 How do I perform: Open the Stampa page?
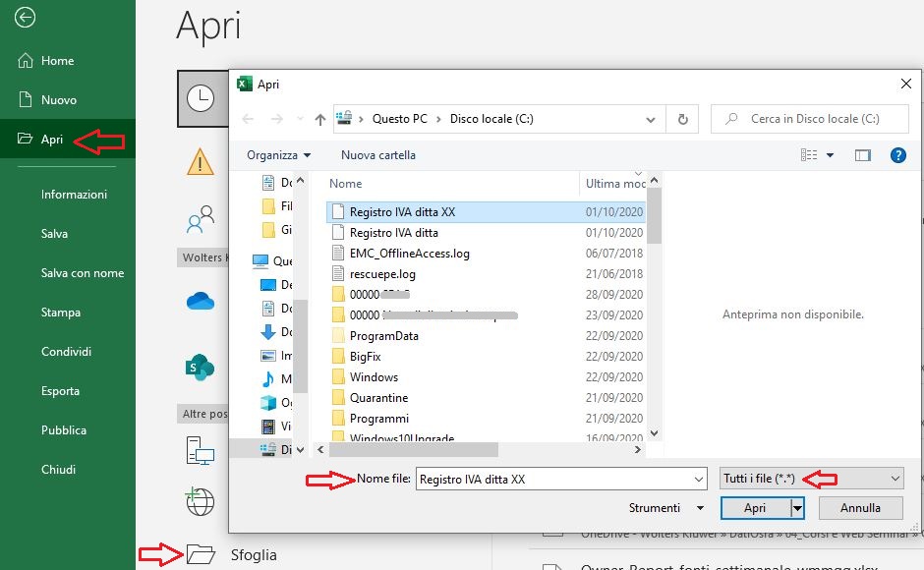[61, 313]
